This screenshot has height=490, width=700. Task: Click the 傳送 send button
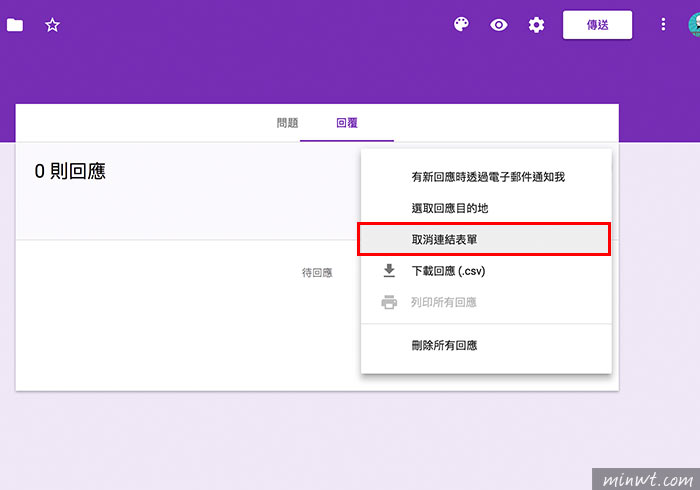point(597,25)
